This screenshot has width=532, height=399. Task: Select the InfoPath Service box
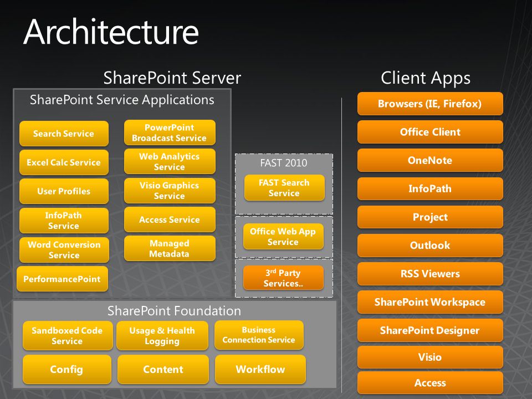pyautogui.click(x=64, y=220)
